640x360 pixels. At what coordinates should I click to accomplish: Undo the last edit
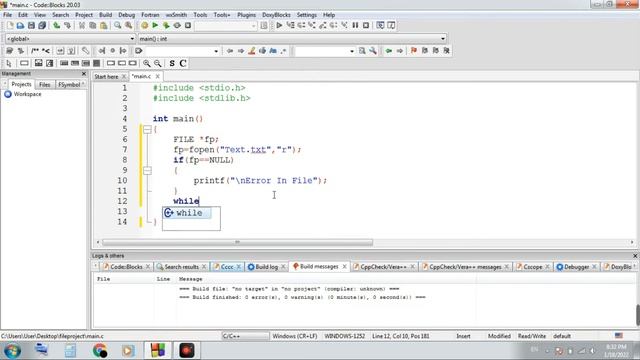(56, 25)
